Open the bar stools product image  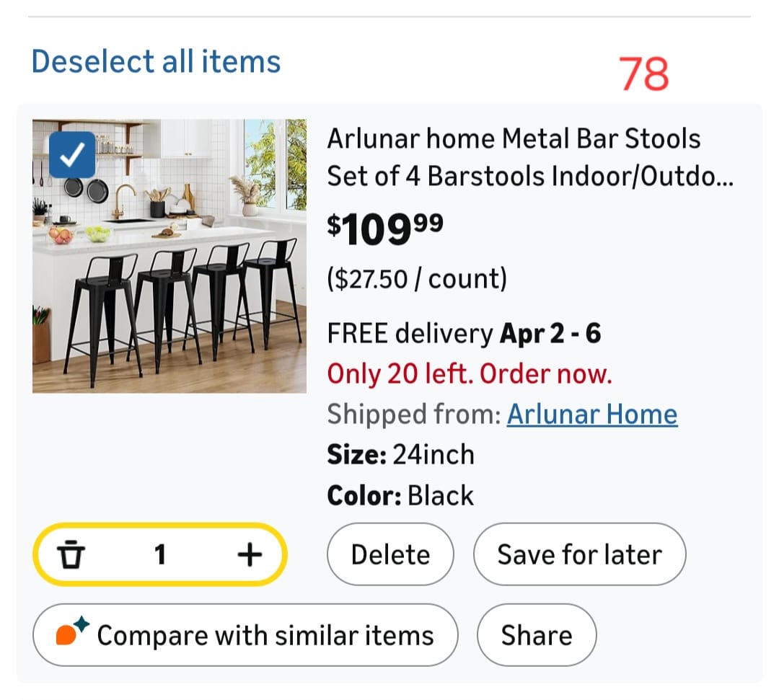click(170, 256)
